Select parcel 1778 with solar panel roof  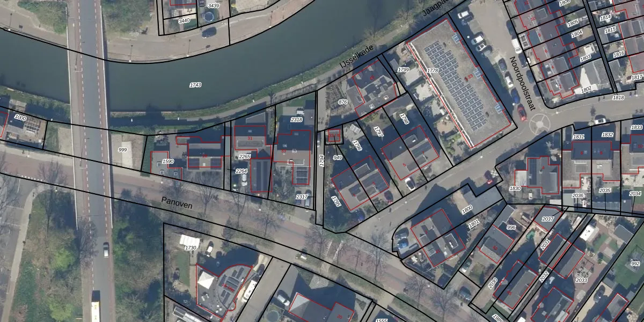pyautogui.click(x=432, y=70)
